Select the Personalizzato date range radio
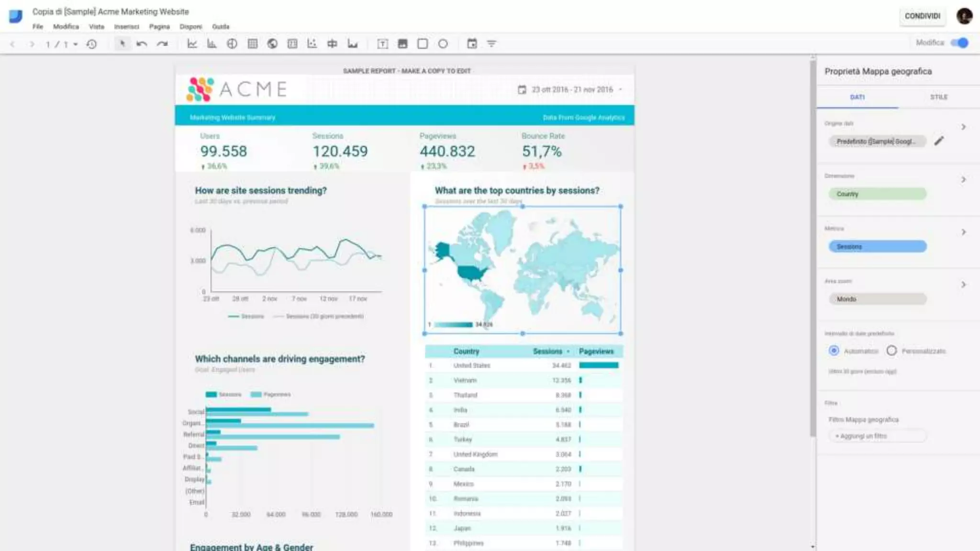980x551 pixels. (891, 351)
